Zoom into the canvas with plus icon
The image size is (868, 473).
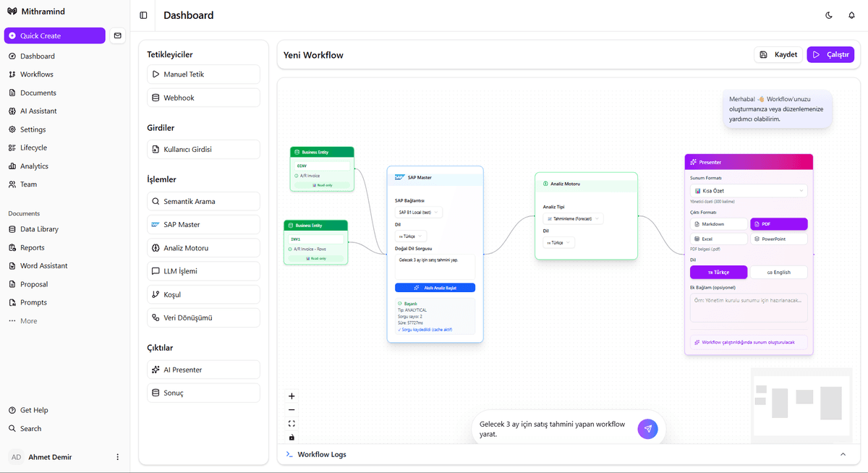point(292,396)
